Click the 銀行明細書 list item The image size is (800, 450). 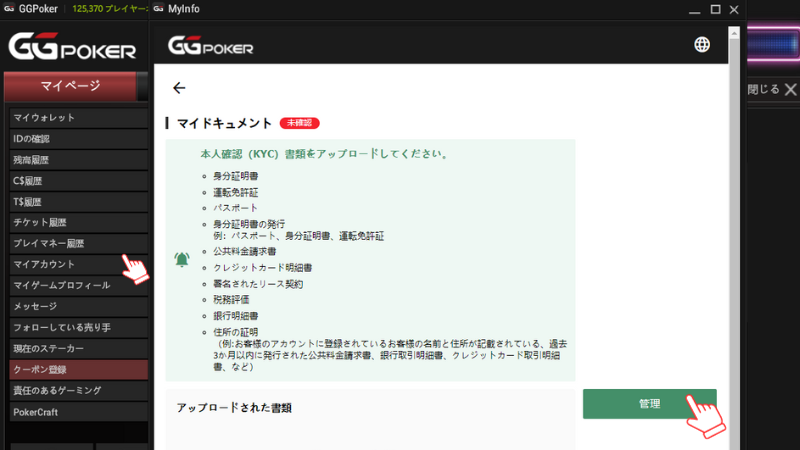tap(235, 316)
